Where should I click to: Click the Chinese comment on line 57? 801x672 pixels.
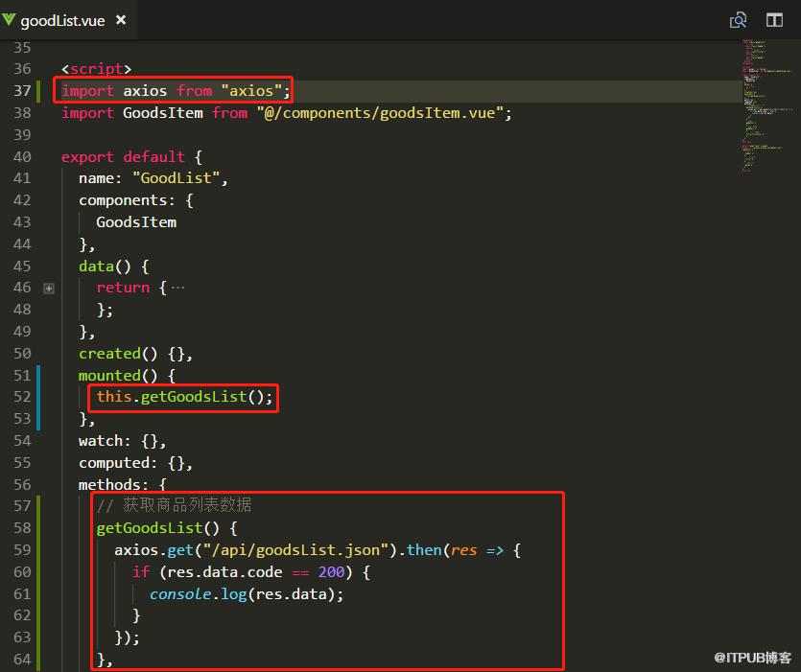[x=174, y=505]
